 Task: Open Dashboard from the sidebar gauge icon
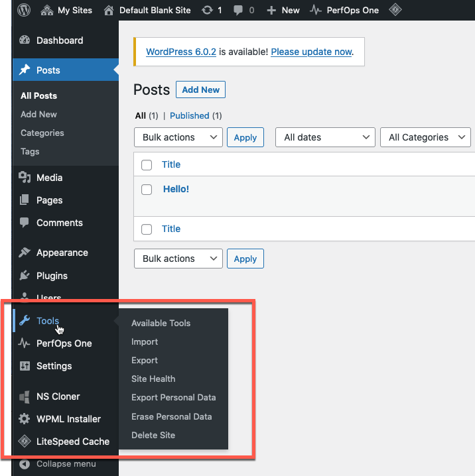(x=25, y=40)
